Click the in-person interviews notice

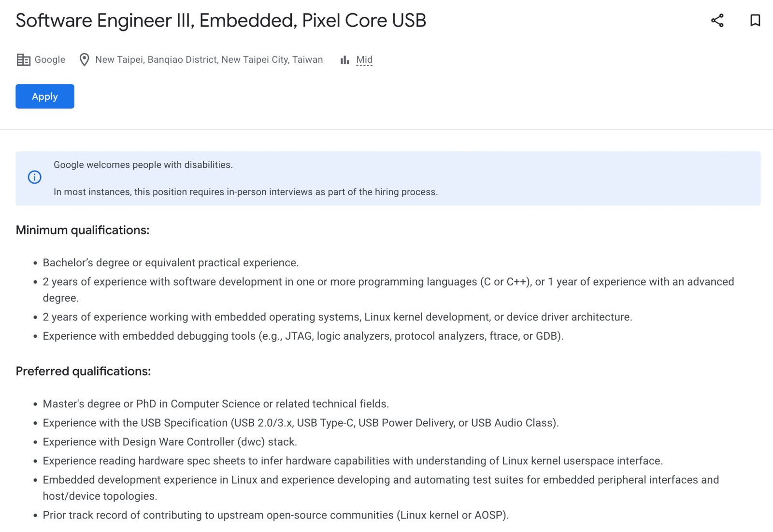click(245, 192)
